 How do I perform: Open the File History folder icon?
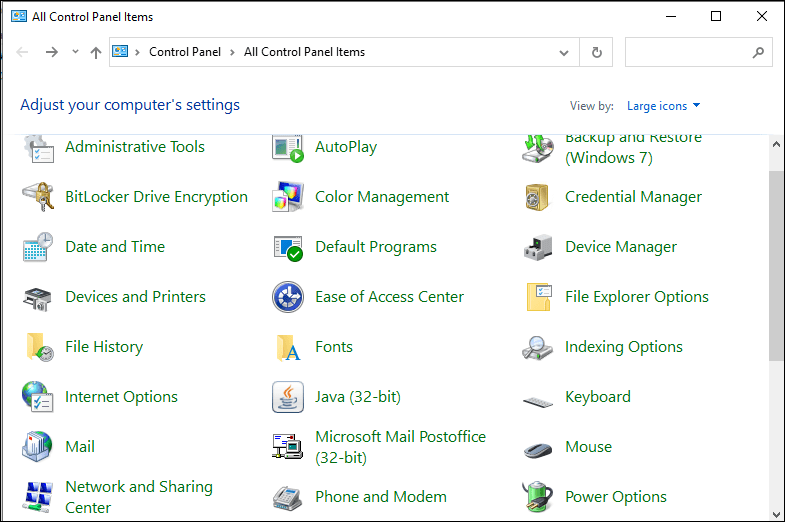(x=40, y=347)
